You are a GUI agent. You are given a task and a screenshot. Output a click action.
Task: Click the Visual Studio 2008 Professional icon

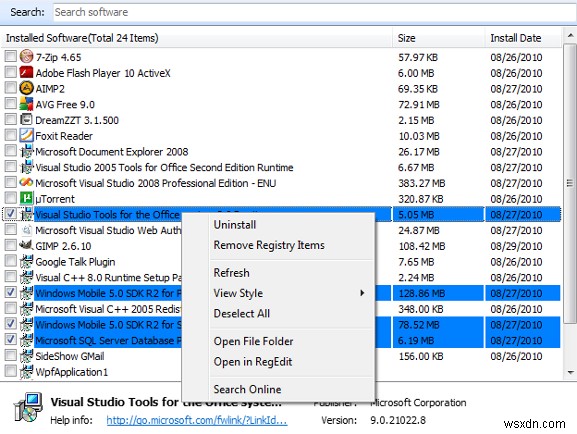(x=26, y=183)
